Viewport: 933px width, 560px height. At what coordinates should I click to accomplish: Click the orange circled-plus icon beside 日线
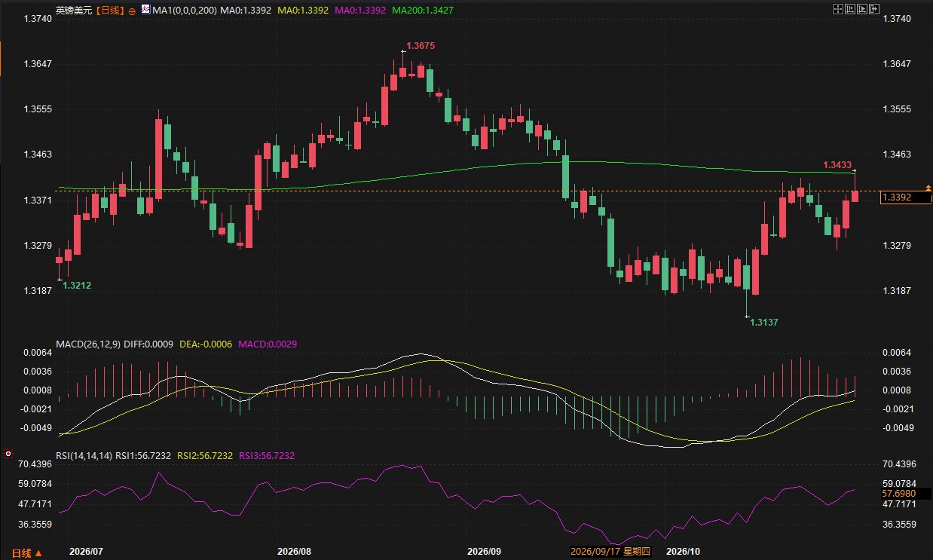coord(133,11)
